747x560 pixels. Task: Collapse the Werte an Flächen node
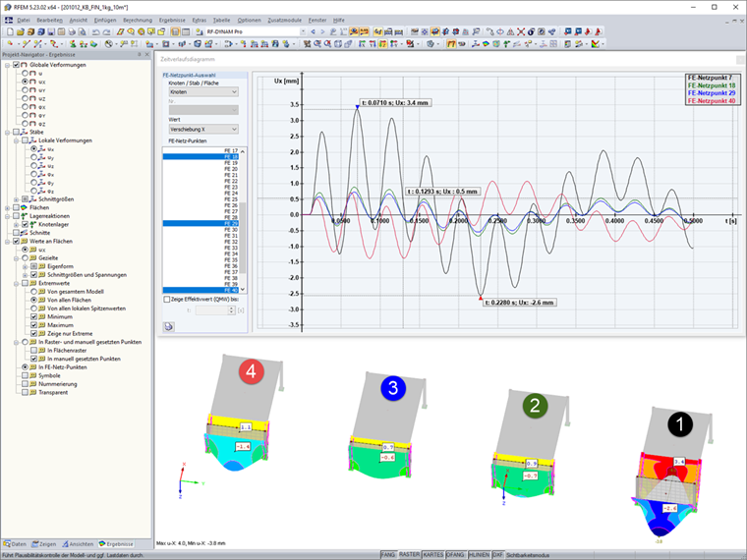[x=7, y=242]
